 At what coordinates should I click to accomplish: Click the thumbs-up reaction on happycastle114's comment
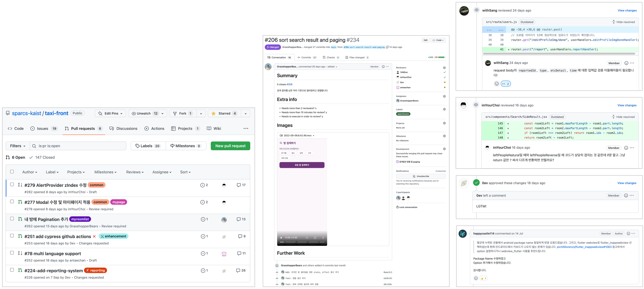click(483, 278)
